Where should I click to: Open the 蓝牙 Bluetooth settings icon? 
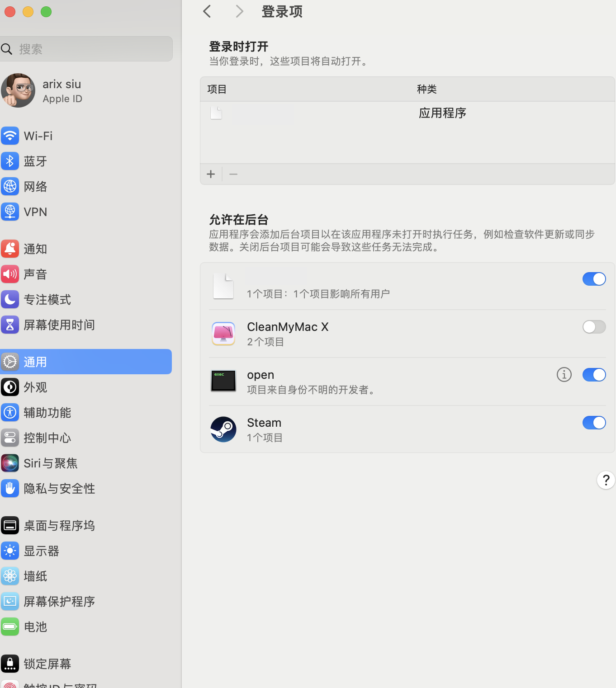[10, 161]
